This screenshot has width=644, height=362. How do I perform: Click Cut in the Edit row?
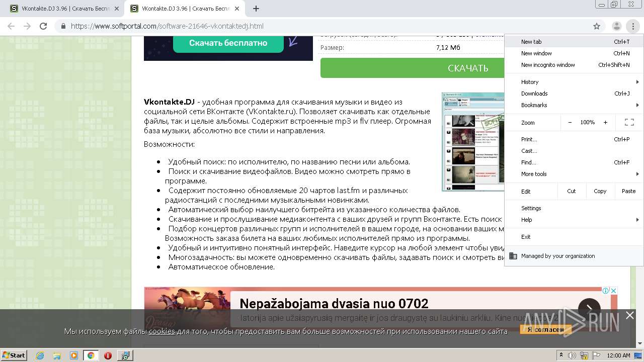(572, 191)
